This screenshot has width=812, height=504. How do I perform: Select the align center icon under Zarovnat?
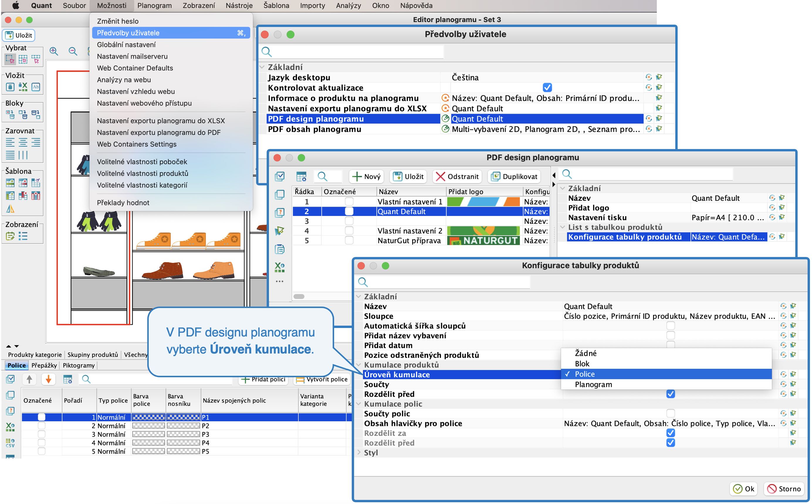pos(23,142)
